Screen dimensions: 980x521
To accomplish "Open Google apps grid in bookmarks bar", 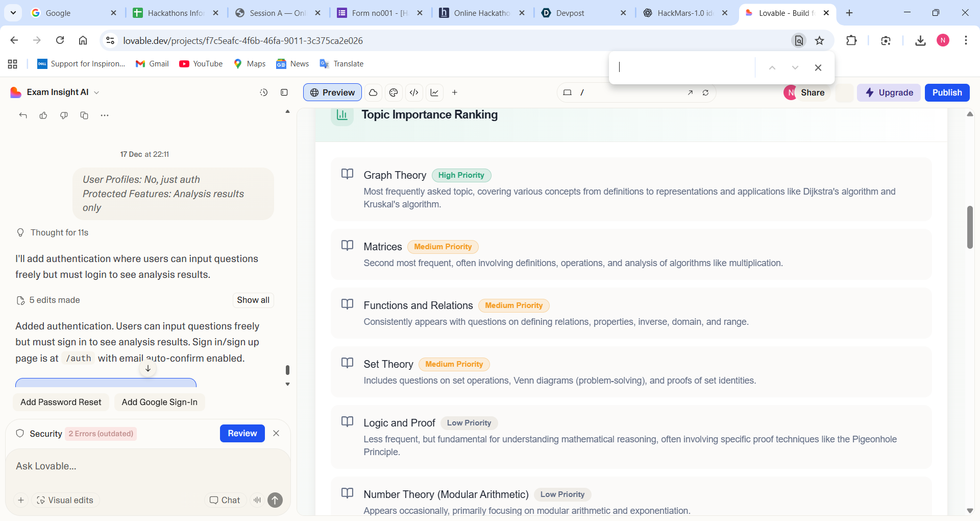I will coord(13,64).
